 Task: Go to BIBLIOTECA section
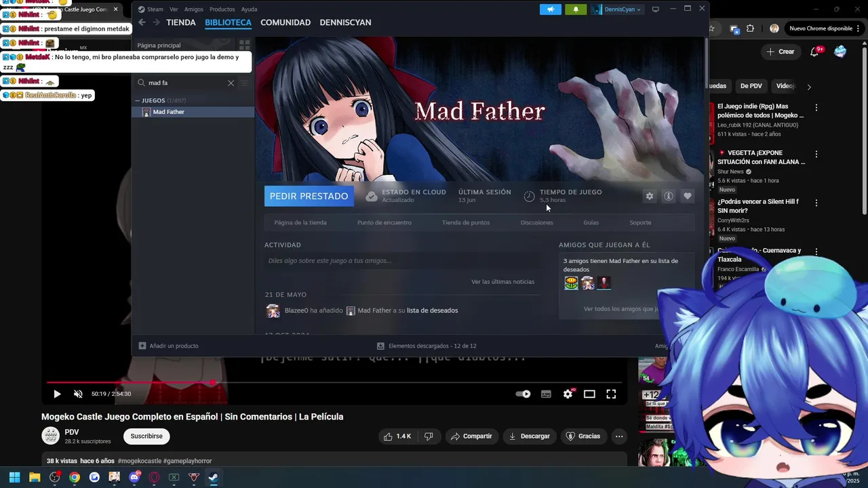pos(228,22)
